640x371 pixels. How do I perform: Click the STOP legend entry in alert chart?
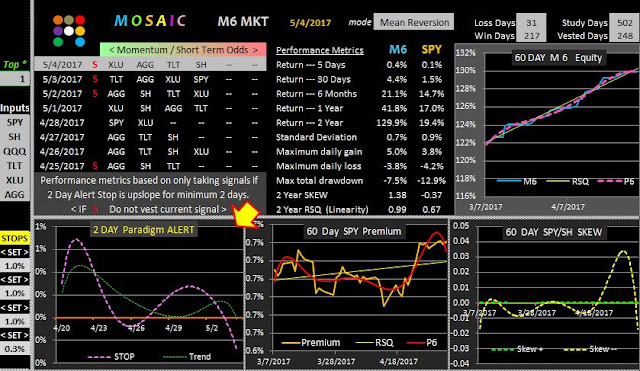coord(111,357)
